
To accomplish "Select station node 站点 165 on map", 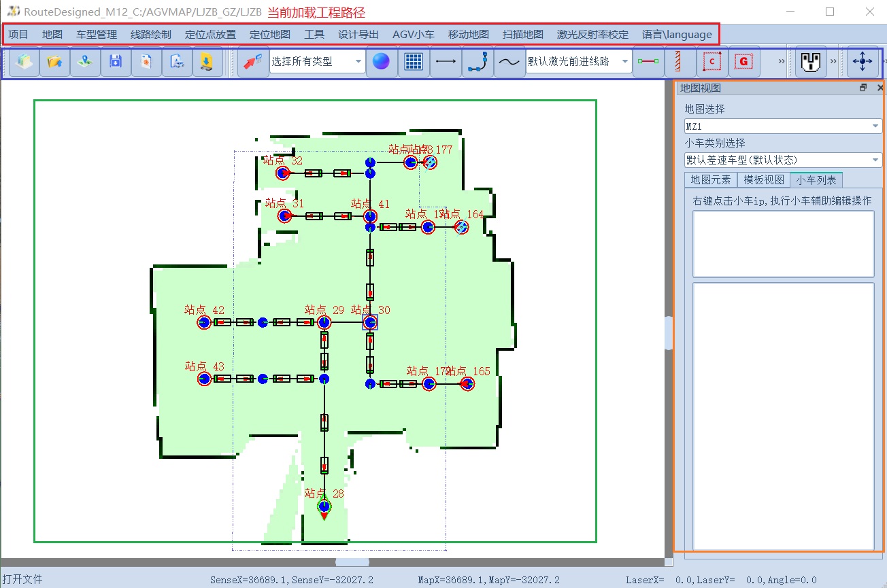I will point(467,384).
